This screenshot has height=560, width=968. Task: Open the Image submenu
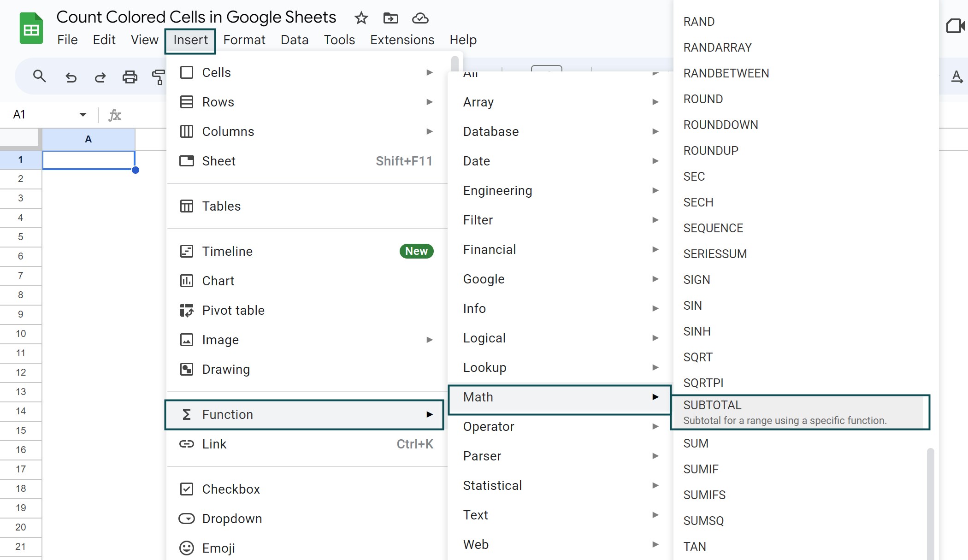tap(307, 340)
